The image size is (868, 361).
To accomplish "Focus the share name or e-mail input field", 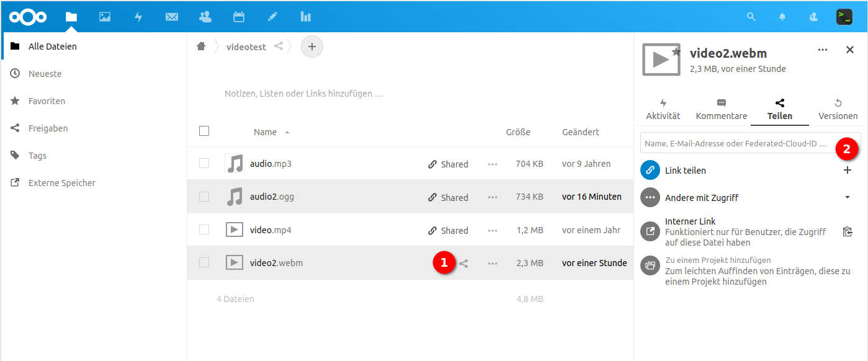I will pos(735,143).
